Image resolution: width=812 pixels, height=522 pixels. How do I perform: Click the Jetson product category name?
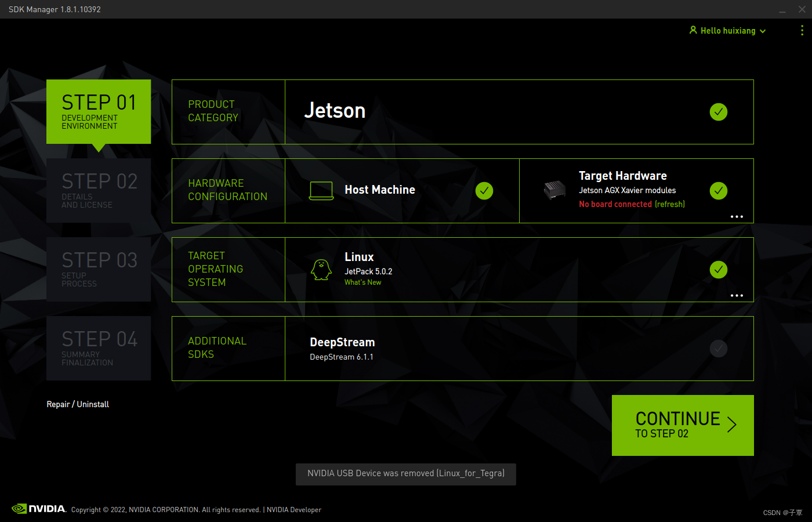coord(335,111)
